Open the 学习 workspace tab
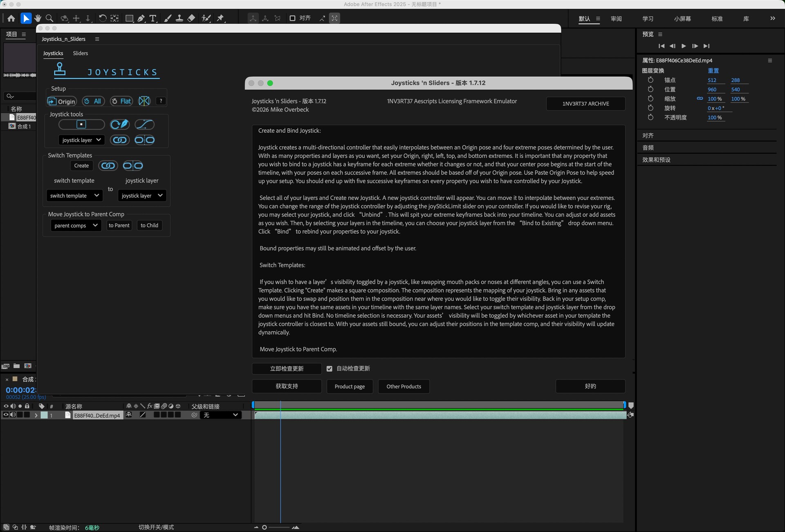 pyautogui.click(x=648, y=19)
